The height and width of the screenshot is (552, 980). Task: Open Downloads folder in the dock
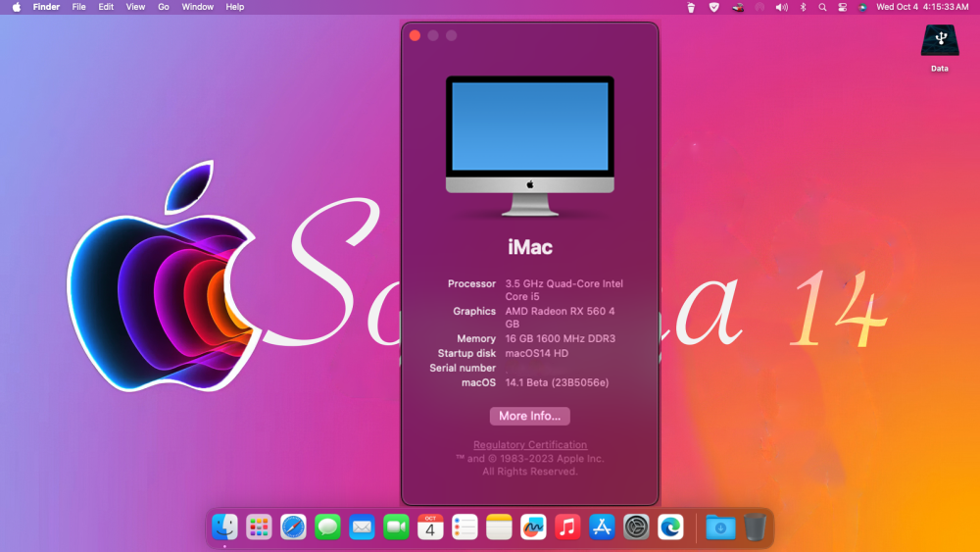coord(720,527)
